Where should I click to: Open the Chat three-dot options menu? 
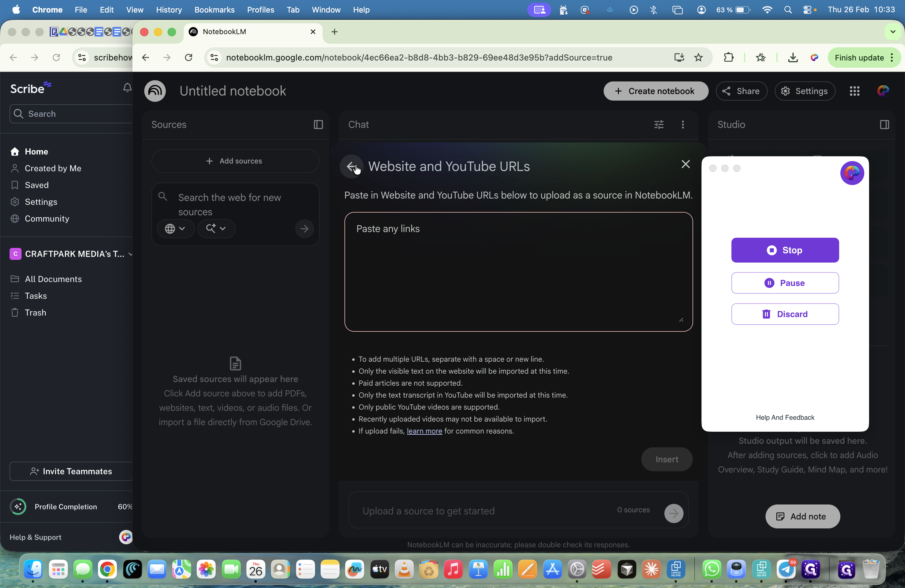(x=683, y=125)
